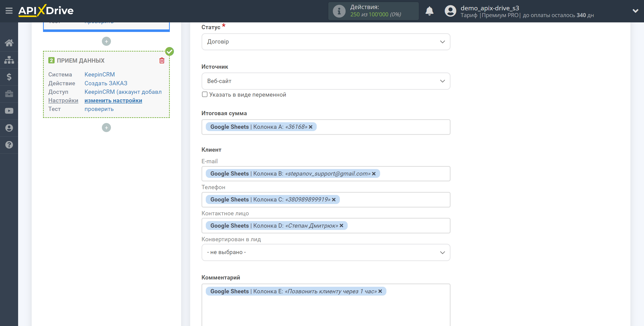Remove Колонка E comment tag

[x=380, y=291]
